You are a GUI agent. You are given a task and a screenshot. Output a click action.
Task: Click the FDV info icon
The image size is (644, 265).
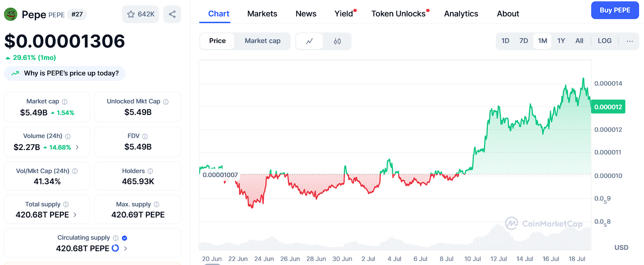tap(145, 136)
